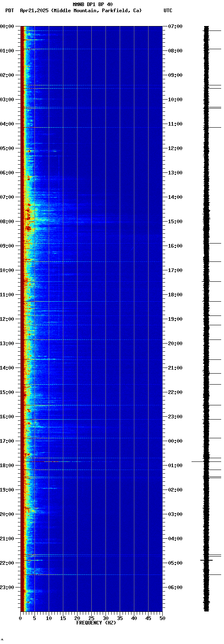Image resolution: width=224 pixels, height=644 pixels.
Task: Click the 08:00 UTC time label
Action: coord(175,51)
